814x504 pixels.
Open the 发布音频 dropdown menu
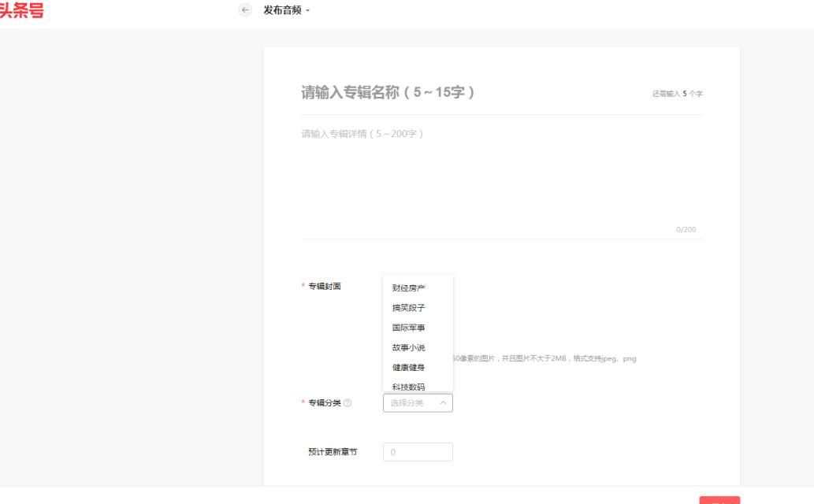click(x=287, y=10)
